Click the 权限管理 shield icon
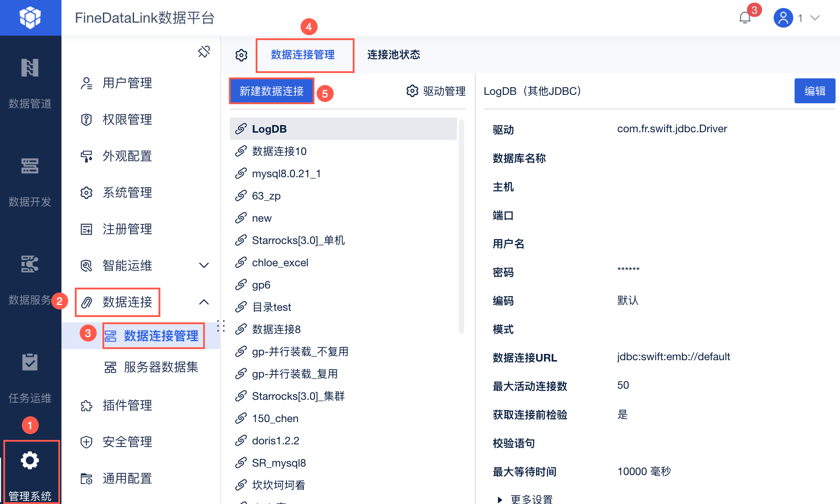The image size is (840, 504). tap(86, 120)
